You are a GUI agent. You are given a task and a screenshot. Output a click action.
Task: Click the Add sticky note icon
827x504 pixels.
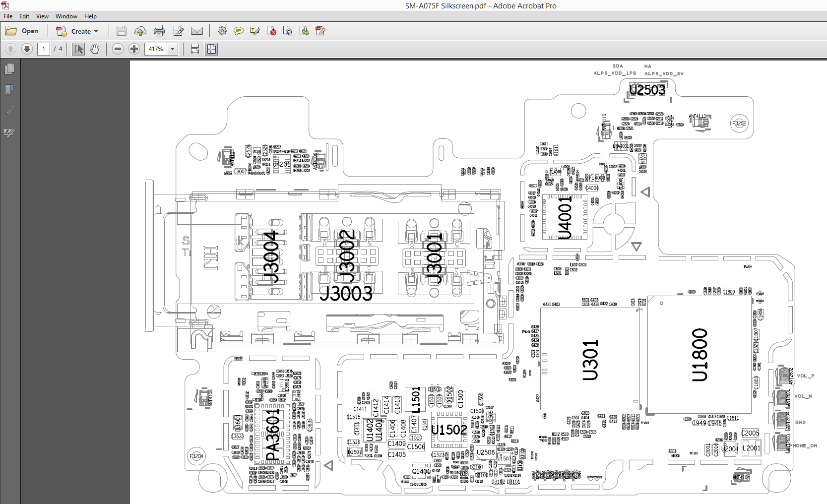click(239, 31)
